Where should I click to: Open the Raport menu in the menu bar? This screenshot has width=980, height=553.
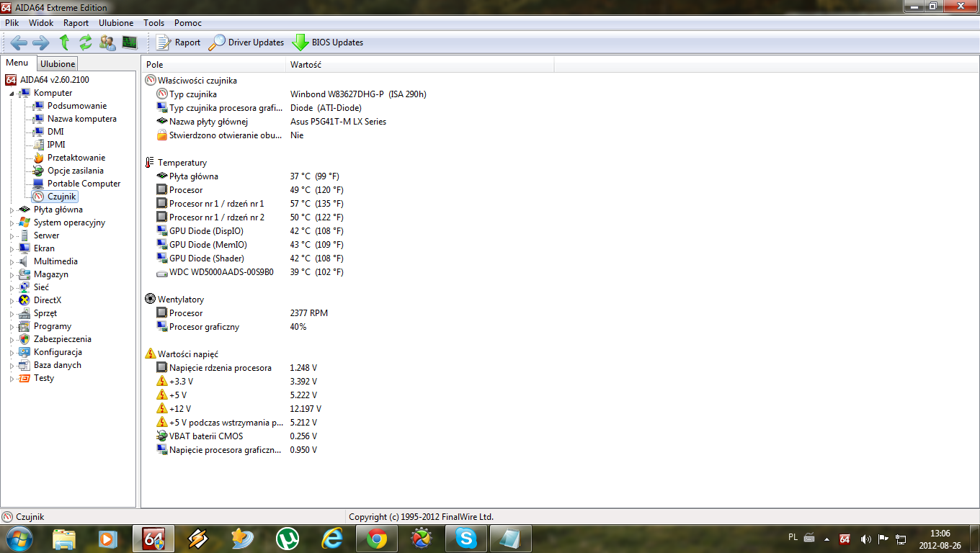click(x=76, y=23)
